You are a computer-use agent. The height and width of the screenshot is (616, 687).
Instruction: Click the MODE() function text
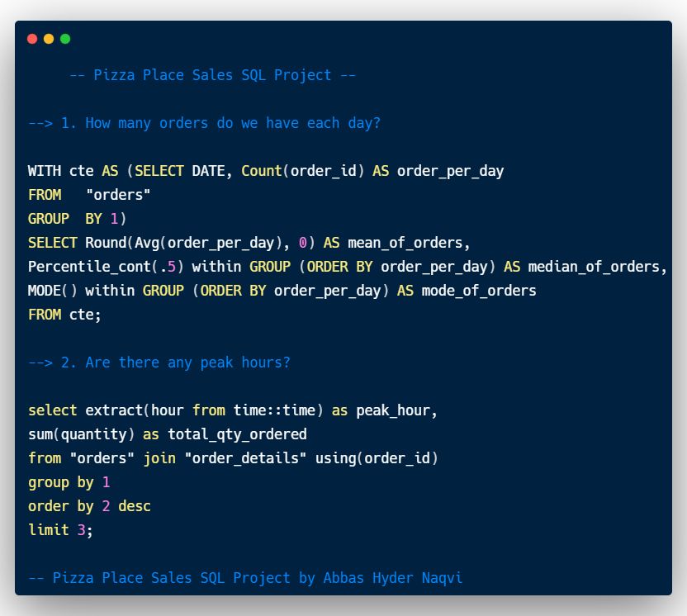pos(52,291)
